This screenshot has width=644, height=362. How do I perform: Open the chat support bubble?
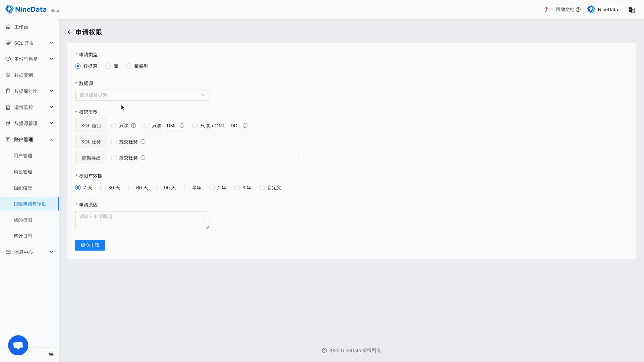pyautogui.click(x=18, y=345)
